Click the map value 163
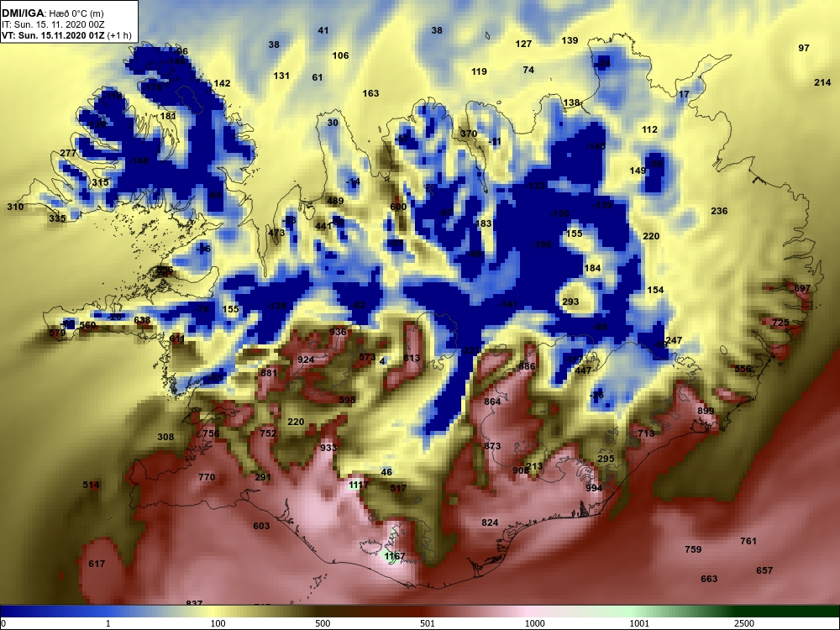This screenshot has height=630, width=840. pos(370,93)
